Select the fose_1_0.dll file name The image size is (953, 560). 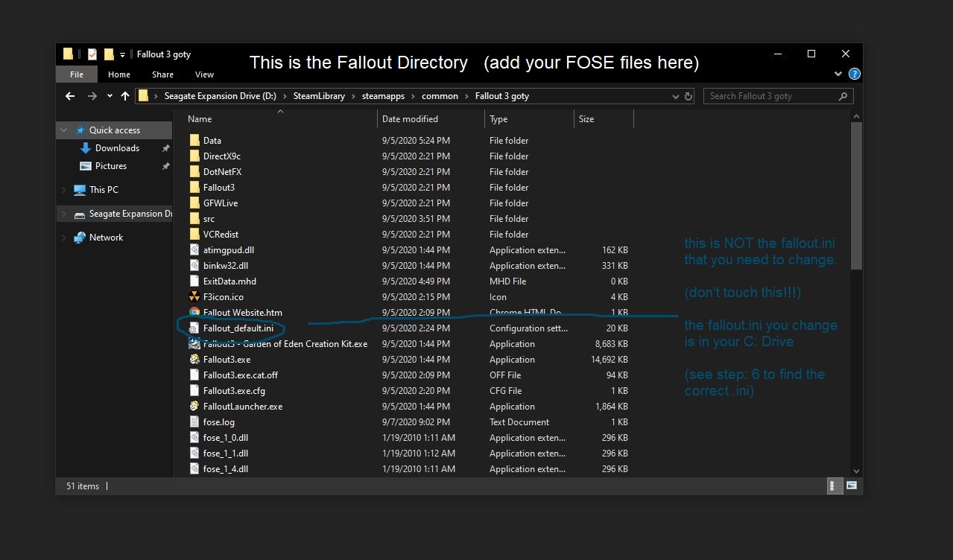click(x=226, y=437)
